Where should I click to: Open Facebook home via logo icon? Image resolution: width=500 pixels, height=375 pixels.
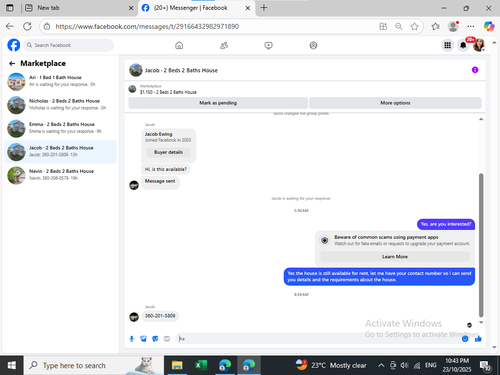pos(14,45)
